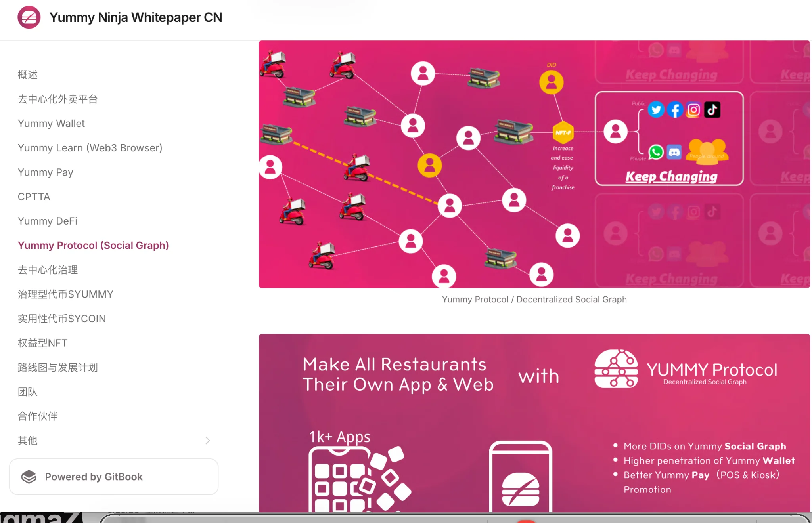This screenshot has width=812, height=523.
Task: Expand the 其他 section chevron
Action: 207,441
